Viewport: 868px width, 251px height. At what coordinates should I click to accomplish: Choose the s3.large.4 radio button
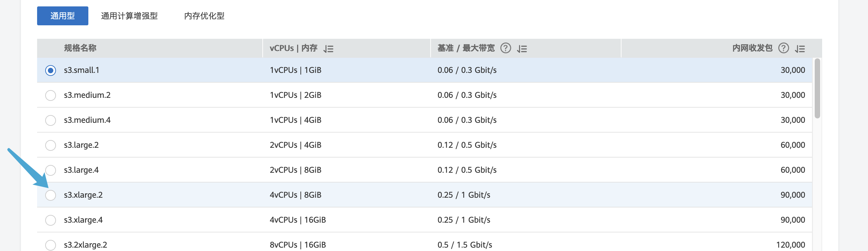51,170
